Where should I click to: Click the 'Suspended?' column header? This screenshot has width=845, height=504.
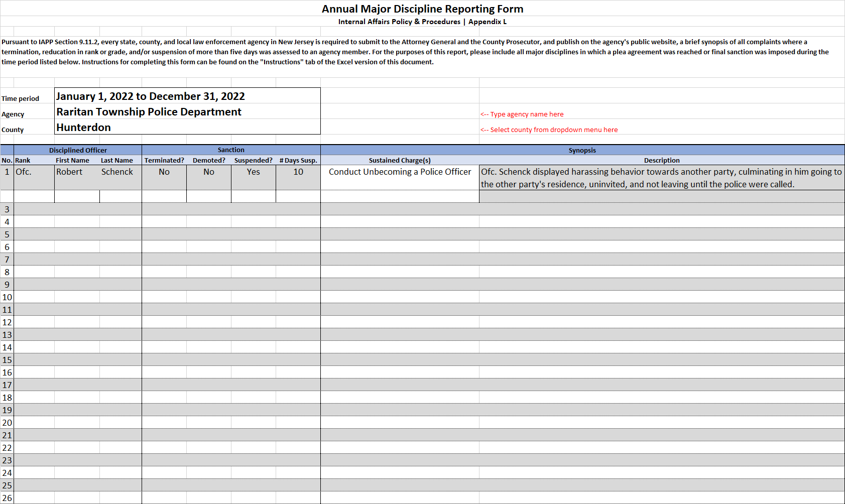click(254, 160)
